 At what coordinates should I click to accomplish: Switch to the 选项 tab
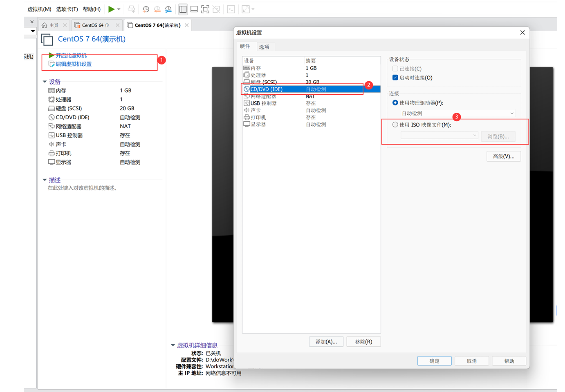point(264,47)
